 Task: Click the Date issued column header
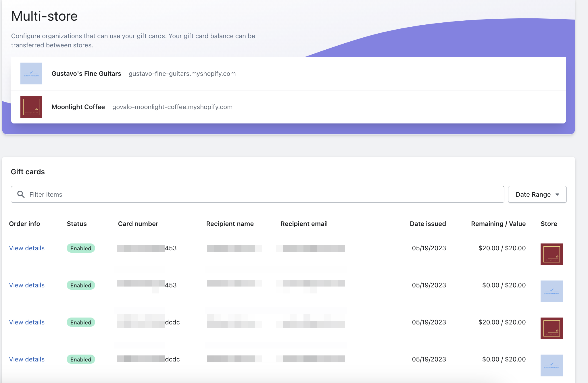tap(428, 224)
